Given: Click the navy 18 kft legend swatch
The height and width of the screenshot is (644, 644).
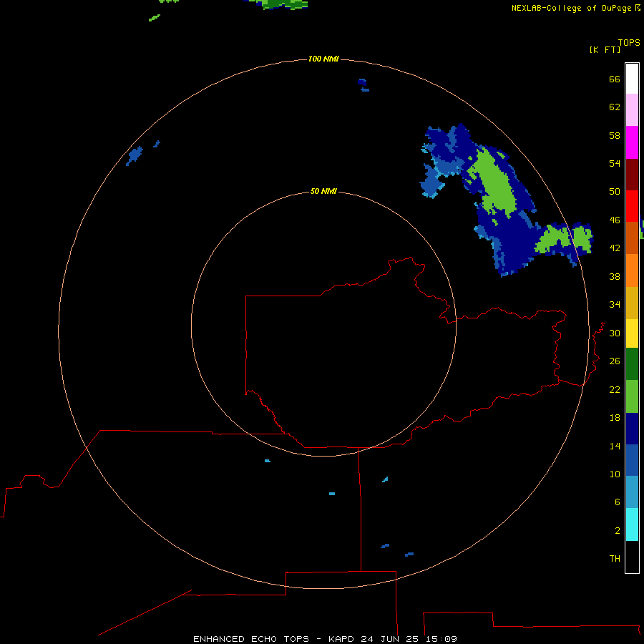Looking at the screenshot, I should tap(632, 429).
